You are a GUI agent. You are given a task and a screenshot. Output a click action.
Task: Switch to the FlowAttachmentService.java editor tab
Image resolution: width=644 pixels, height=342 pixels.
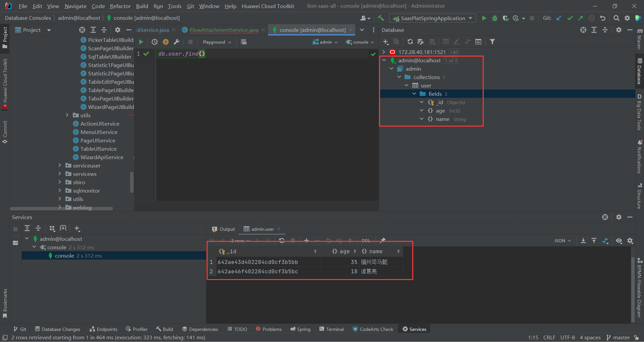pyautogui.click(x=224, y=30)
